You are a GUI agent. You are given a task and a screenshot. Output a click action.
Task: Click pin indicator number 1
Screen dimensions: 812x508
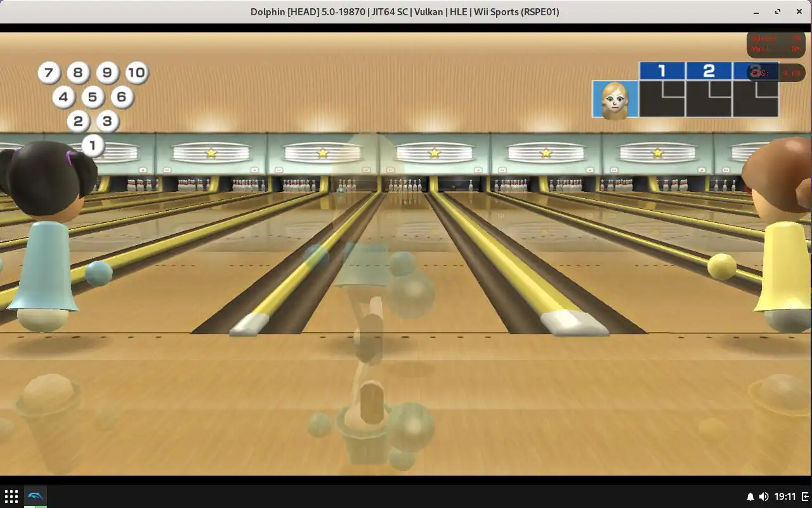click(x=93, y=145)
